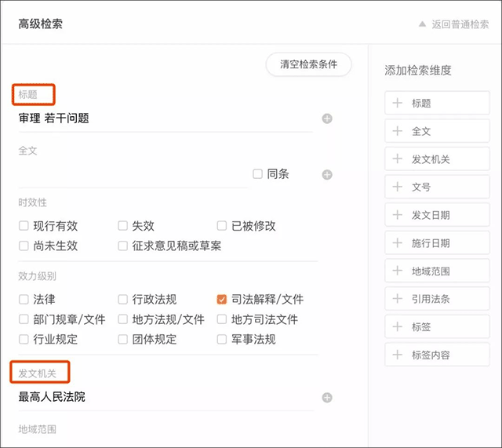Add the 地域范围 search dimension

(437, 271)
